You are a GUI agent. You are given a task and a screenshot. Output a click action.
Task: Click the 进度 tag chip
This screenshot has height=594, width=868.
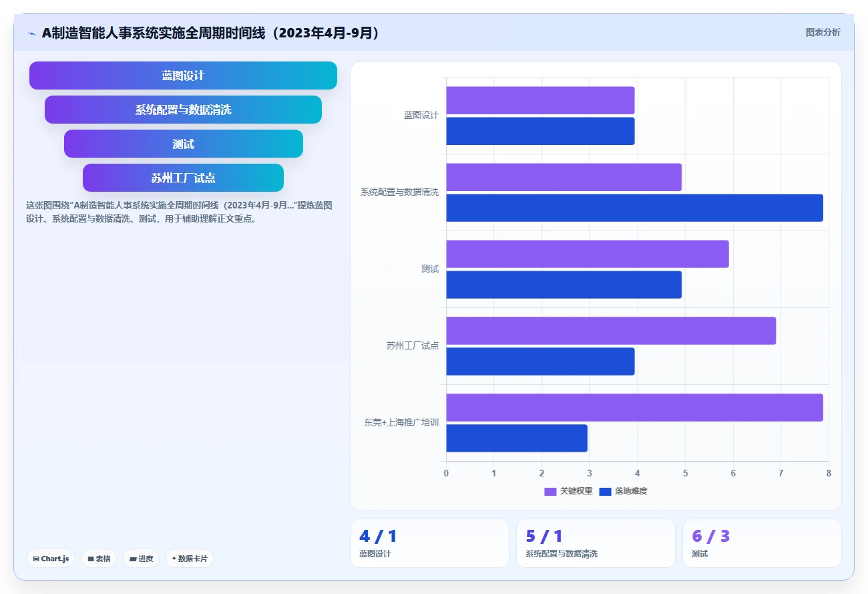141,559
